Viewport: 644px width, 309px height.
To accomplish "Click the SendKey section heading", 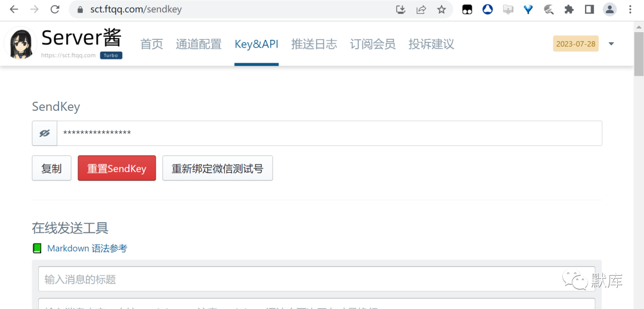I will tap(56, 107).
